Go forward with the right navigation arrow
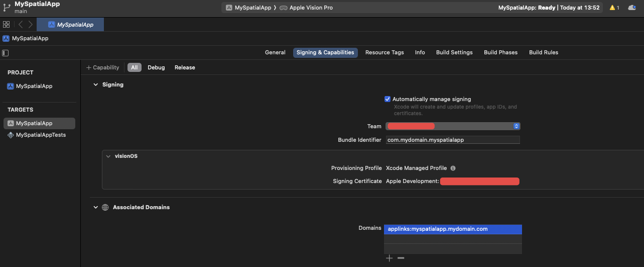 (31, 24)
